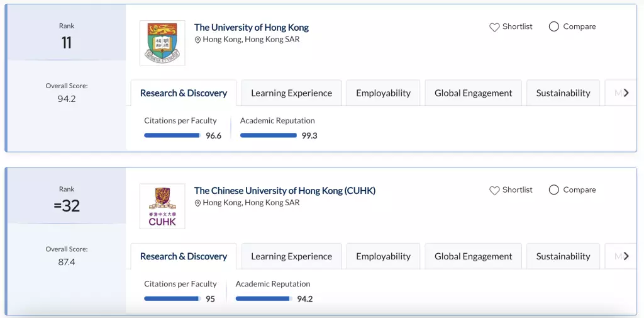Open Employability tab in the CUHK card
Viewport: 644px width, 318px height.
[383, 256]
